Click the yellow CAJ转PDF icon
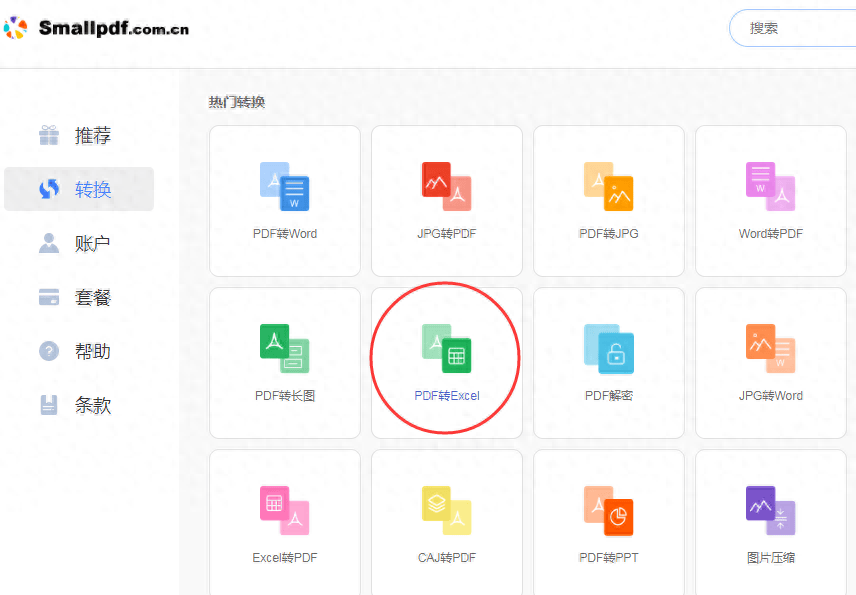Image resolution: width=856 pixels, height=595 pixels. pos(447,510)
